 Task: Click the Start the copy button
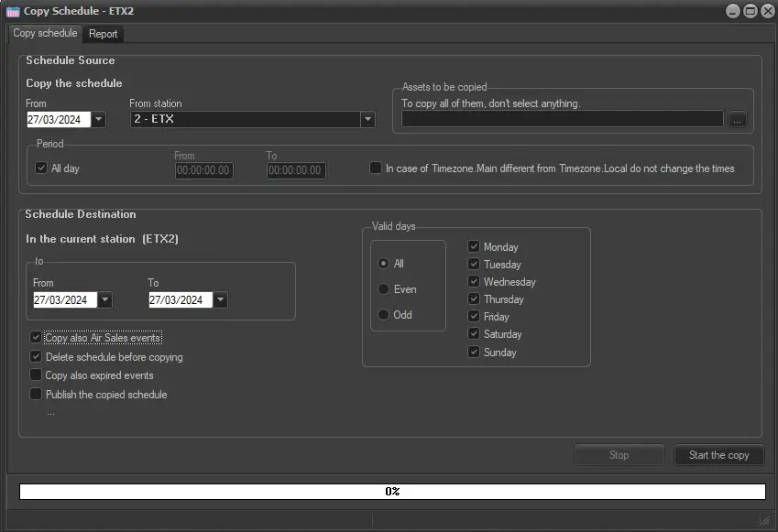(718, 455)
